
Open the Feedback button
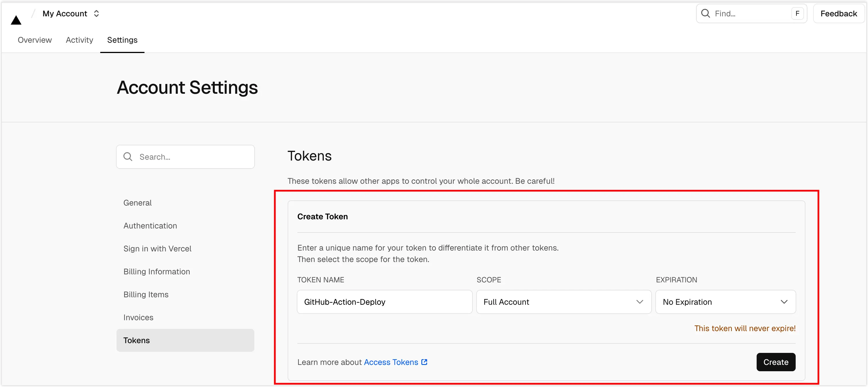[838, 13]
